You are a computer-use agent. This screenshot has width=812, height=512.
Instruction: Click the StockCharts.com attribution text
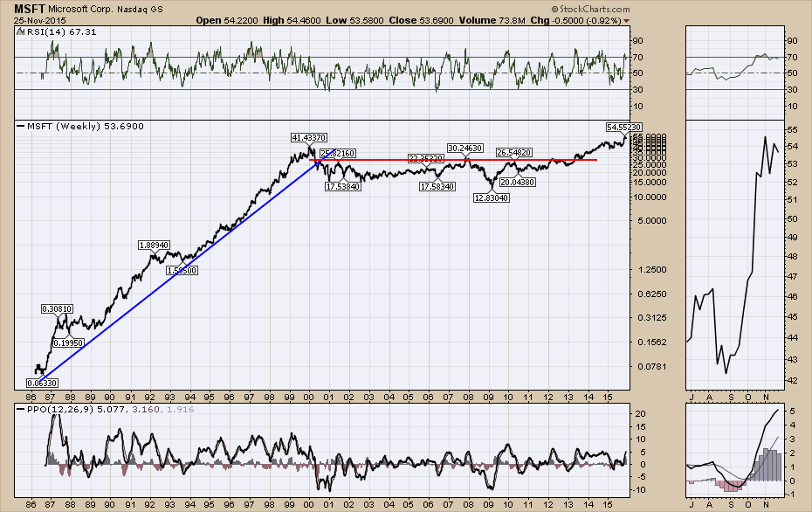click(590, 9)
